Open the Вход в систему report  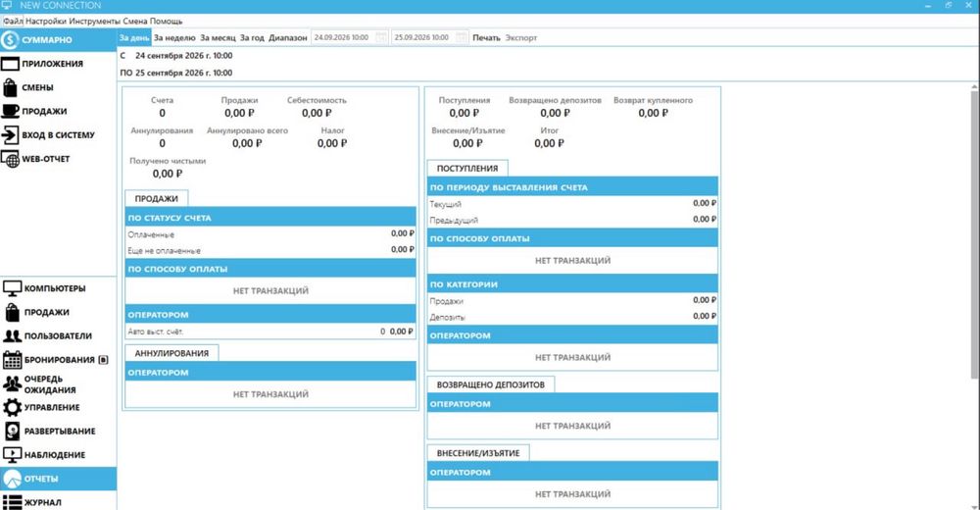[58, 135]
